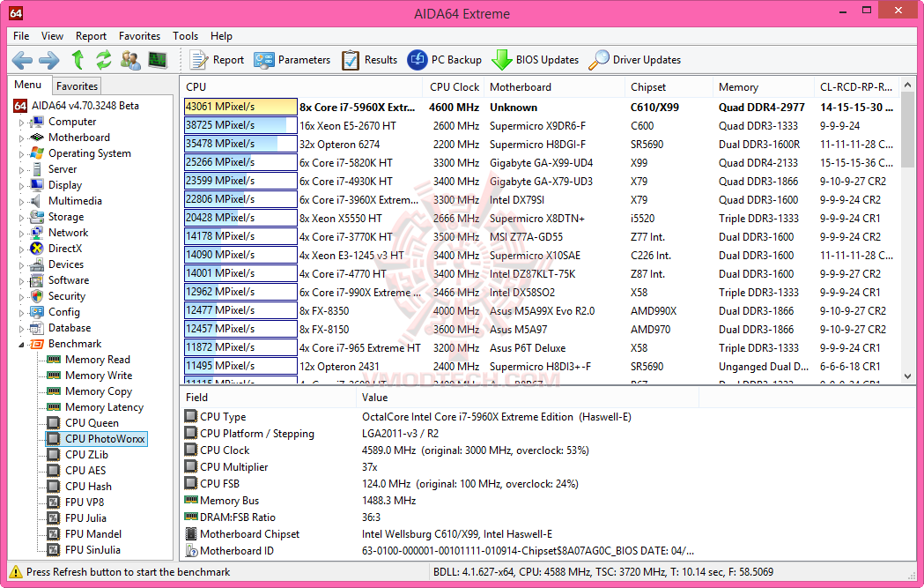924x588 pixels.
Task: Check for Driver Updates
Action: click(635, 60)
